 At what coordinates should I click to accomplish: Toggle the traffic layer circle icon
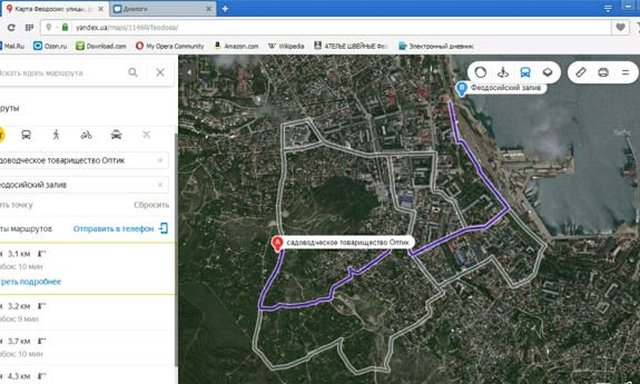(480, 73)
